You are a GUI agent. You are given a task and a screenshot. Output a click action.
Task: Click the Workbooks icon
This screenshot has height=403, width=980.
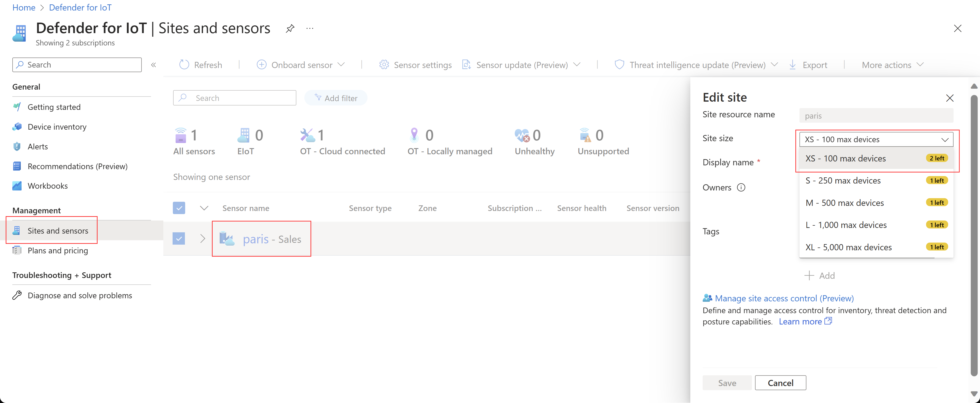(x=17, y=186)
